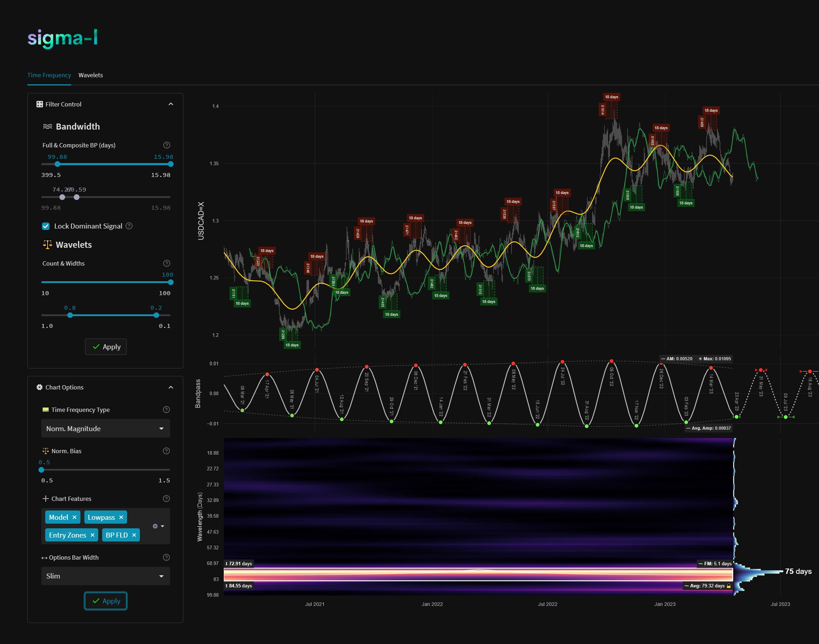Switch to the Time Frequency tab
The image size is (819, 644).
coord(49,75)
